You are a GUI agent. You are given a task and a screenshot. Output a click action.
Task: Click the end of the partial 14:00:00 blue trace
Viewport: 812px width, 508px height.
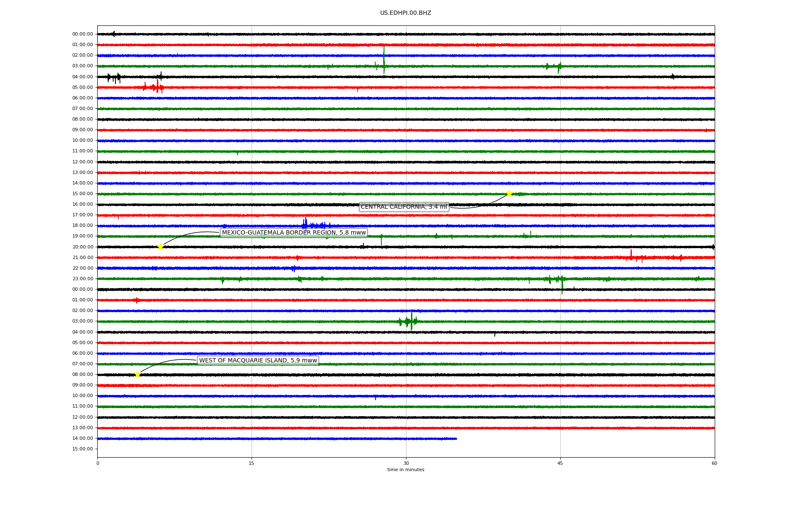(x=456, y=439)
